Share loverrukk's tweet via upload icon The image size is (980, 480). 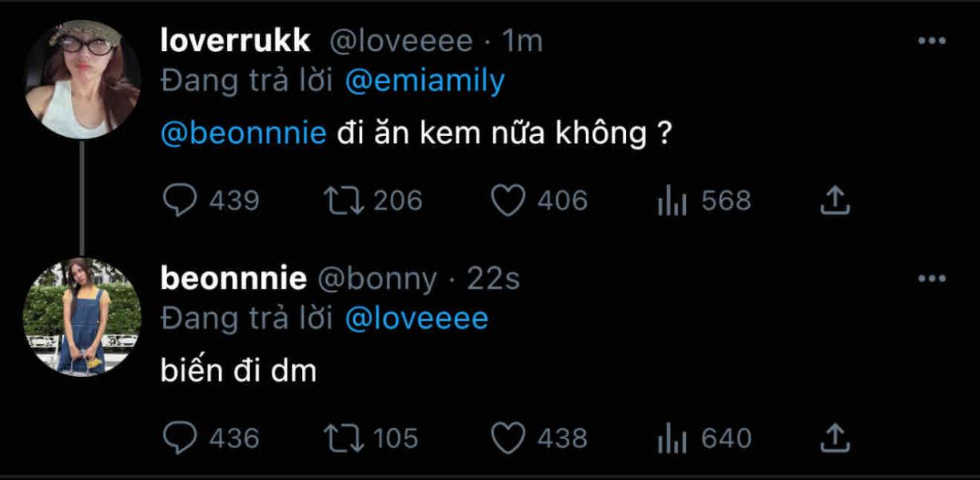[835, 201]
